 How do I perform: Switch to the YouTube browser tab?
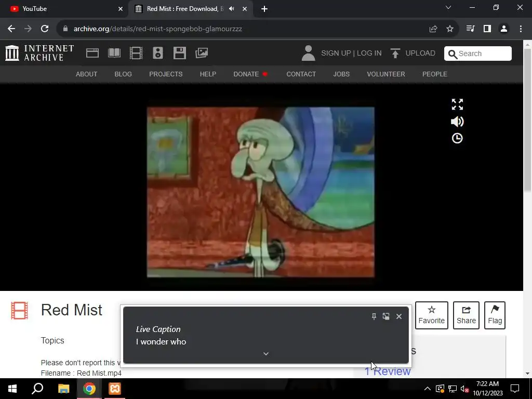(64, 9)
